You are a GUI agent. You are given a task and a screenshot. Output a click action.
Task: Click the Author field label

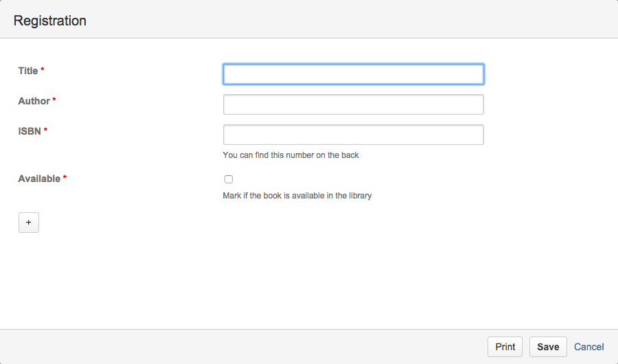34,101
